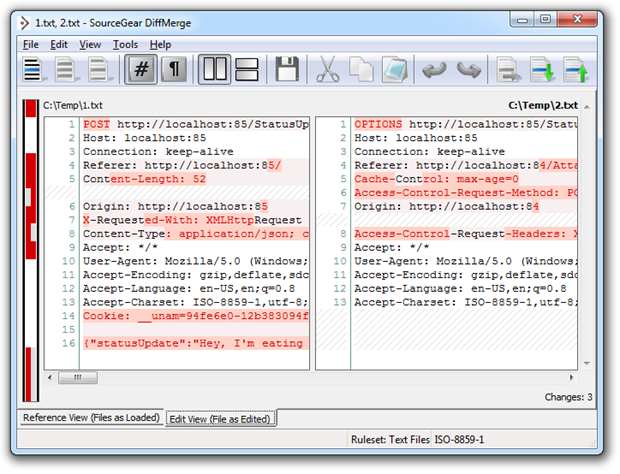Open the Help menu
The height and width of the screenshot is (474, 620).
click(x=160, y=45)
